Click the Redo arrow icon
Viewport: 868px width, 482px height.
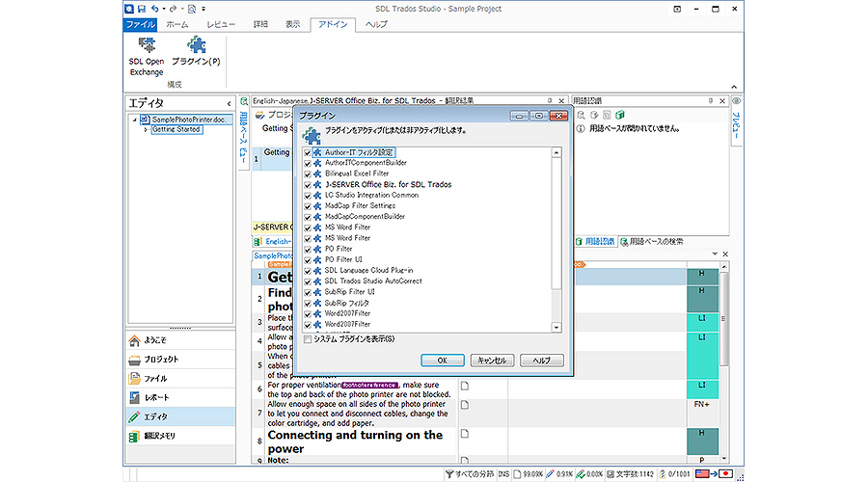[x=174, y=9]
